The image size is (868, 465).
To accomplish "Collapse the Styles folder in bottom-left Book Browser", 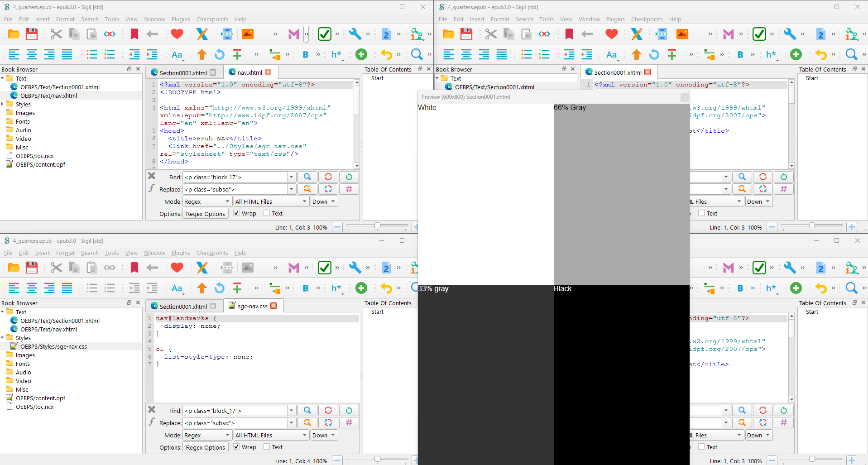I will (3, 338).
